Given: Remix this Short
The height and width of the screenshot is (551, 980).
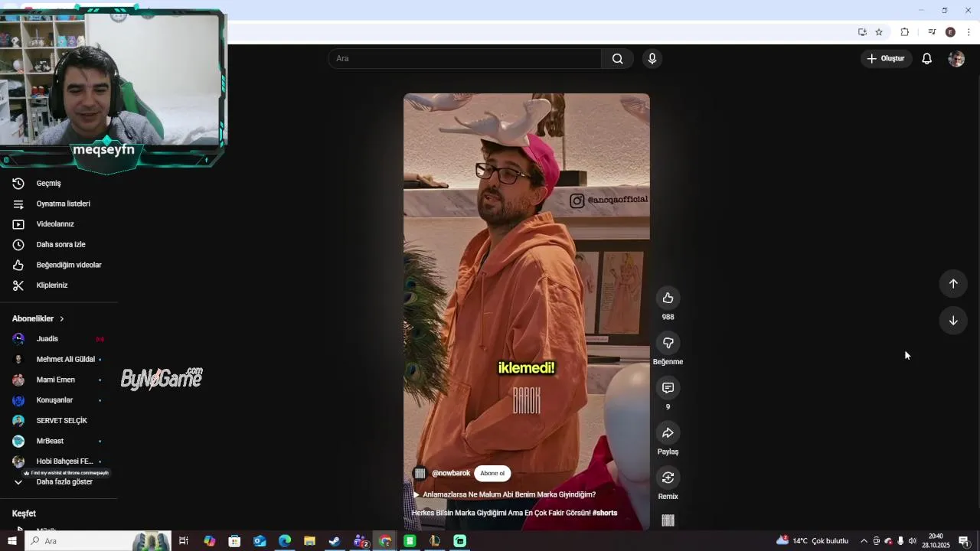Looking at the screenshot, I should tap(668, 478).
